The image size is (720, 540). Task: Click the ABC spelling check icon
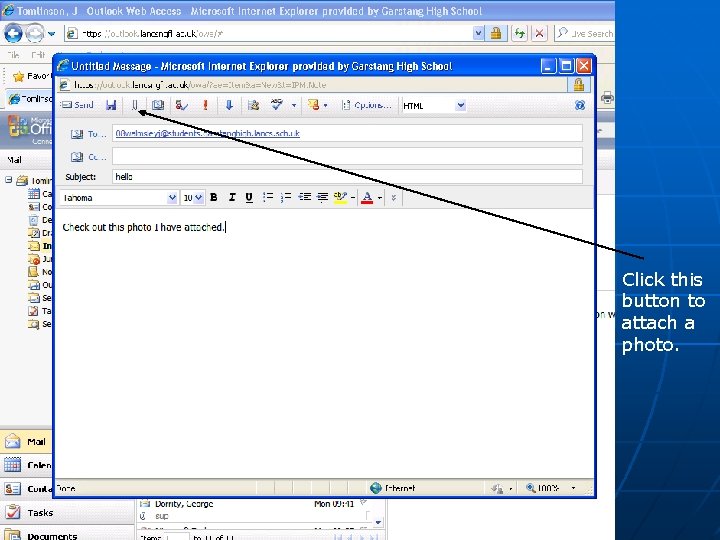(x=277, y=105)
